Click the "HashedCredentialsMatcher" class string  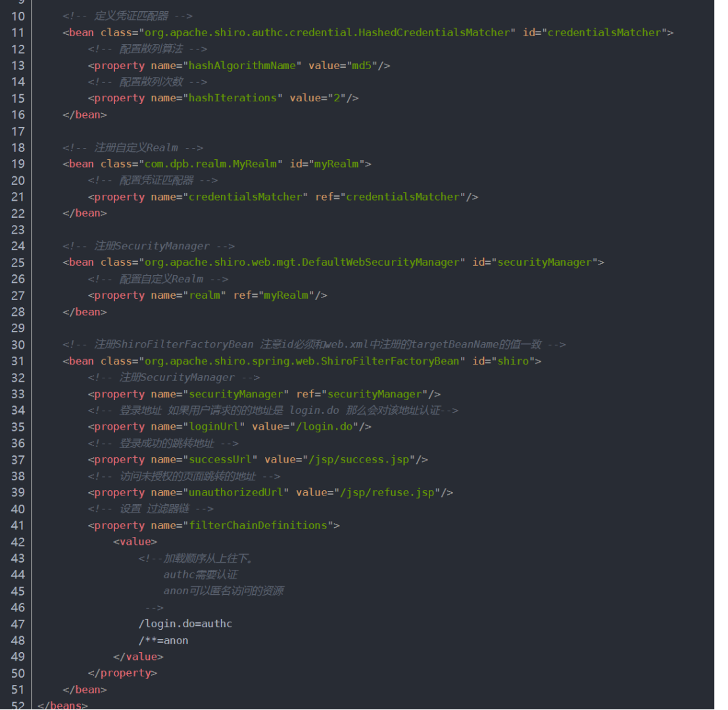(x=327, y=32)
